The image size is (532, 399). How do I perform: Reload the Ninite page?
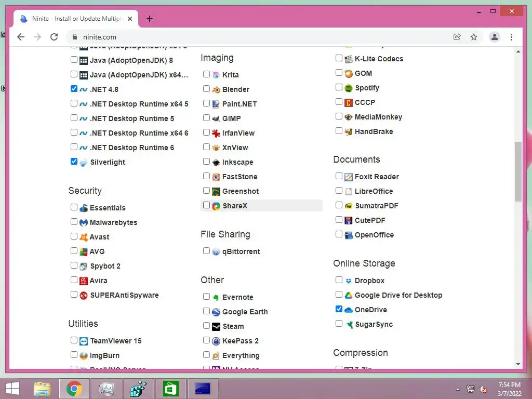[54, 37]
